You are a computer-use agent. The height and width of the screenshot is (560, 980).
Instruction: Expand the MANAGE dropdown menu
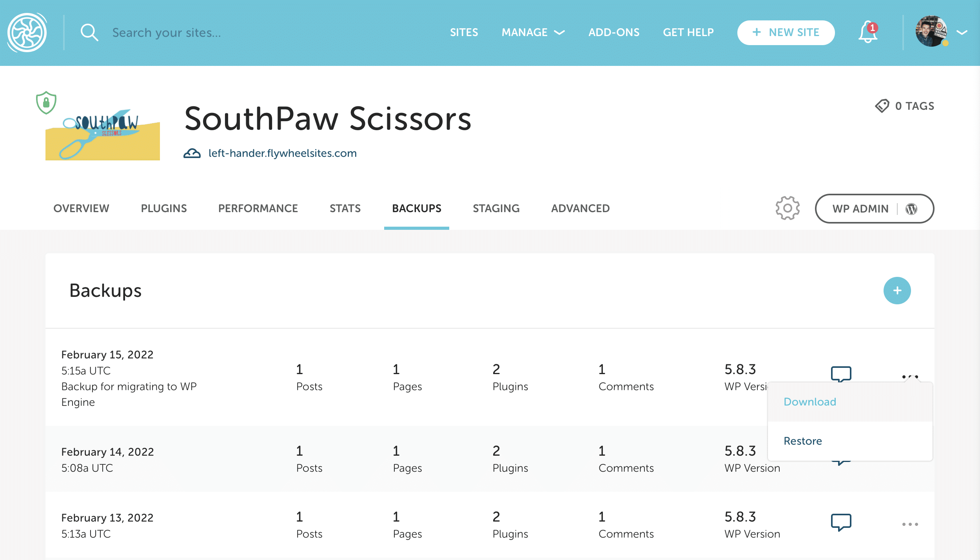(x=533, y=33)
